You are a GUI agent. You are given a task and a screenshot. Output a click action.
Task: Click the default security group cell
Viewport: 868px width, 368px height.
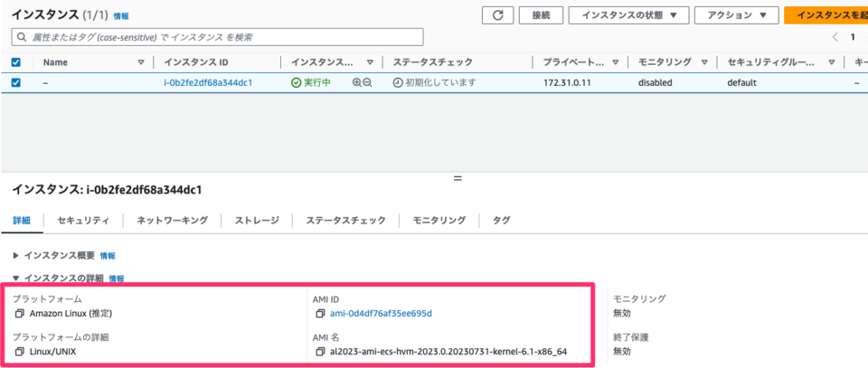(x=741, y=83)
